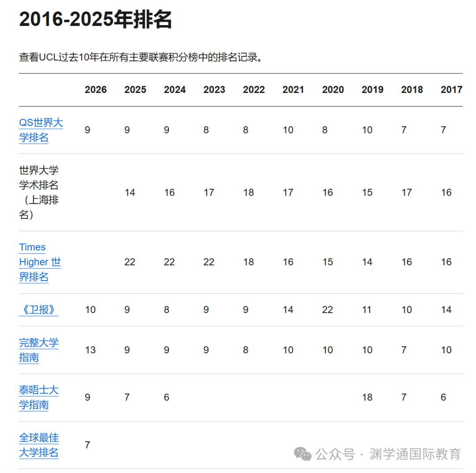Viewport: 476px width, 473px height.
Task: Follow the 泰晤士大学指南 link
Action: 38,397
